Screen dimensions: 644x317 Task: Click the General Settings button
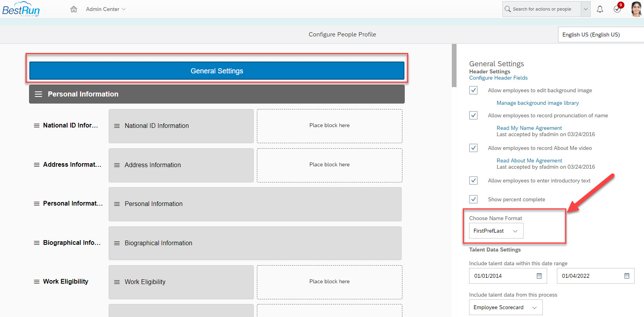(x=217, y=71)
